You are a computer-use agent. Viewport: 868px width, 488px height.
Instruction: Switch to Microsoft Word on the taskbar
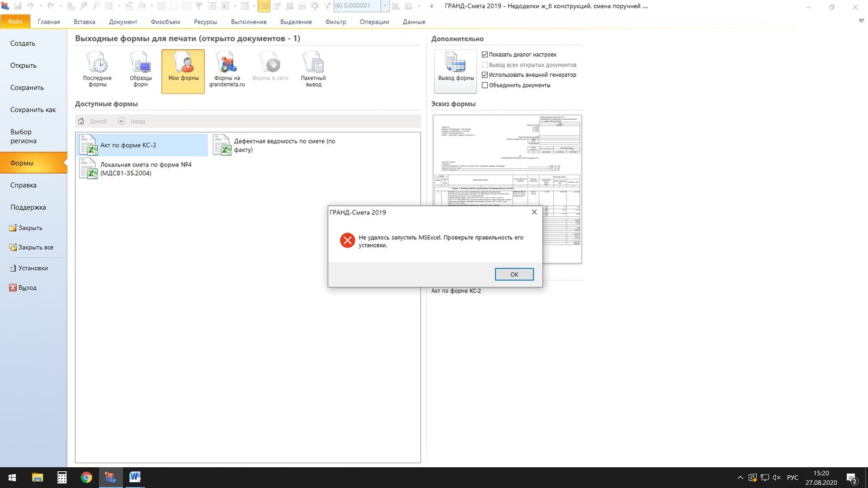(135, 478)
